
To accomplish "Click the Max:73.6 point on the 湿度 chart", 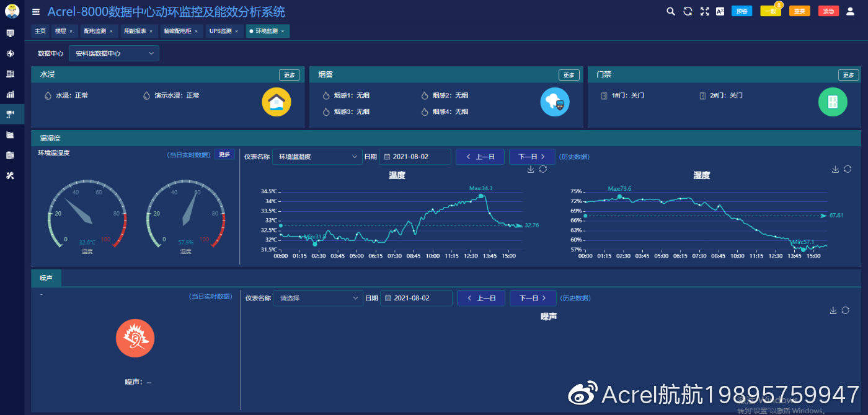I will (x=619, y=196).
